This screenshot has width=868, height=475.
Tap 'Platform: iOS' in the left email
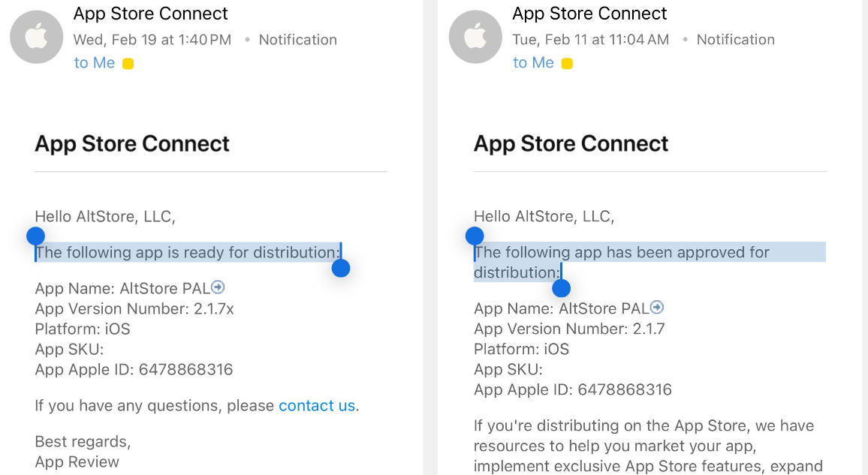83,329
